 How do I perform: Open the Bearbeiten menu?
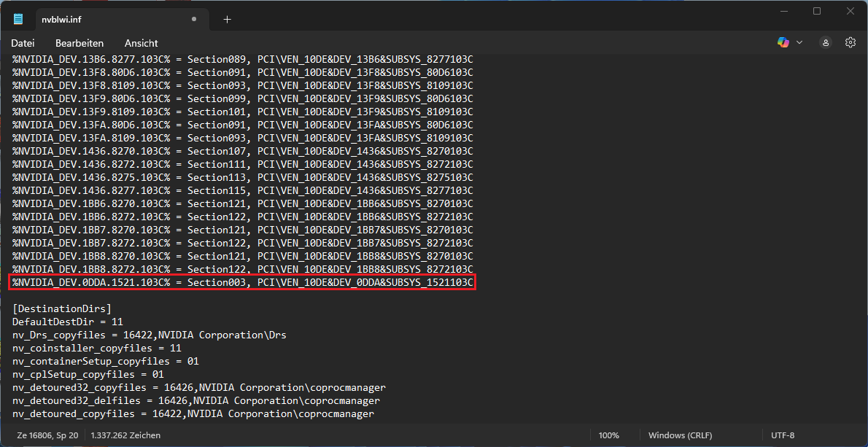click(x=79, y=43)
